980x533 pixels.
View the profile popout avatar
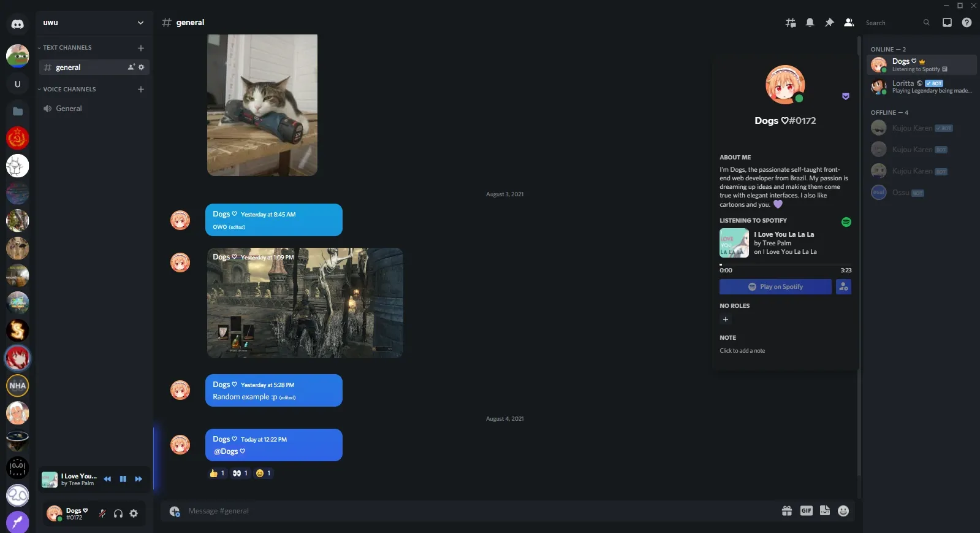pos(785,85)
